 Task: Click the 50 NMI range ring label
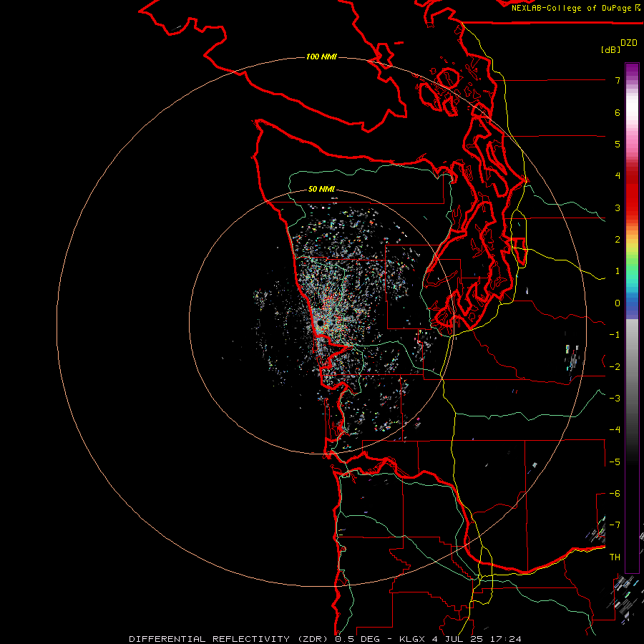[x=321, y=189]
